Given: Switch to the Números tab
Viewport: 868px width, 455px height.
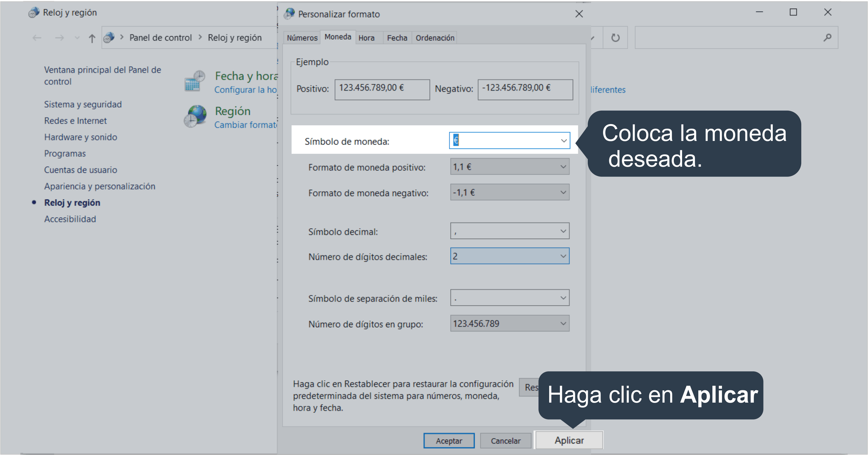Looking at the screenshot, I should tap(302, 38).
